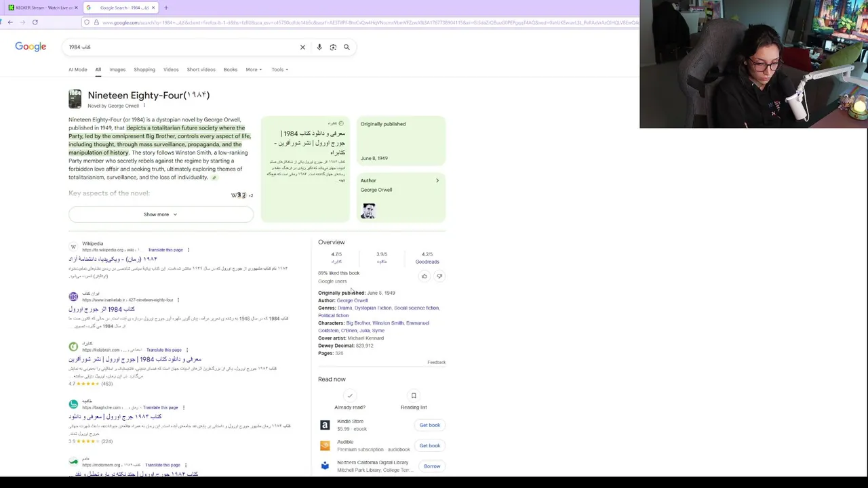Open the More search filters dropdown

coord(254,69)
